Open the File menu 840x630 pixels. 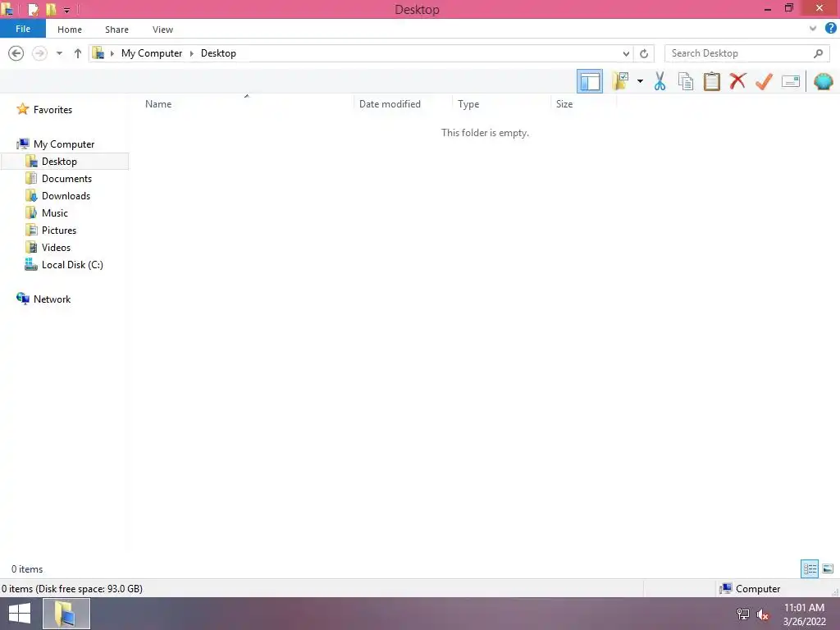click(23, 29)
